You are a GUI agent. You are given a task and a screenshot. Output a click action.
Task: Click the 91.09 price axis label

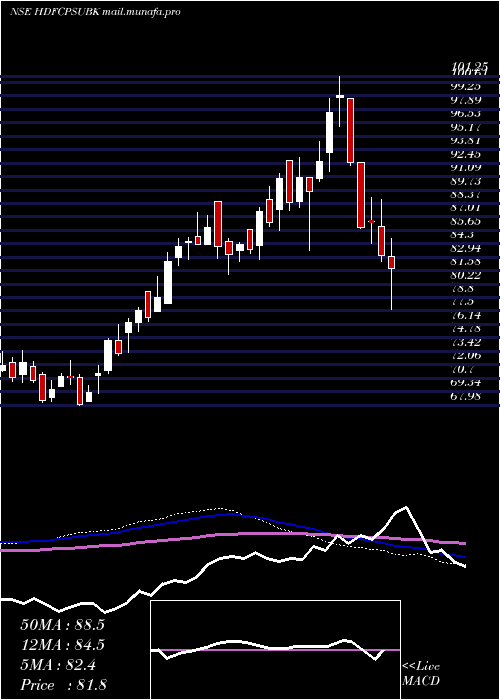[466, 167]
